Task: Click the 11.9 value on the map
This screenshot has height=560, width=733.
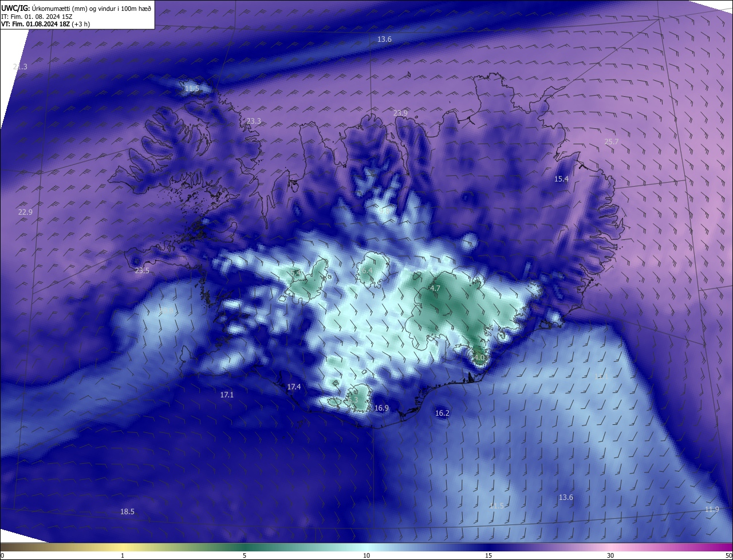Action: tap(712, 510)
